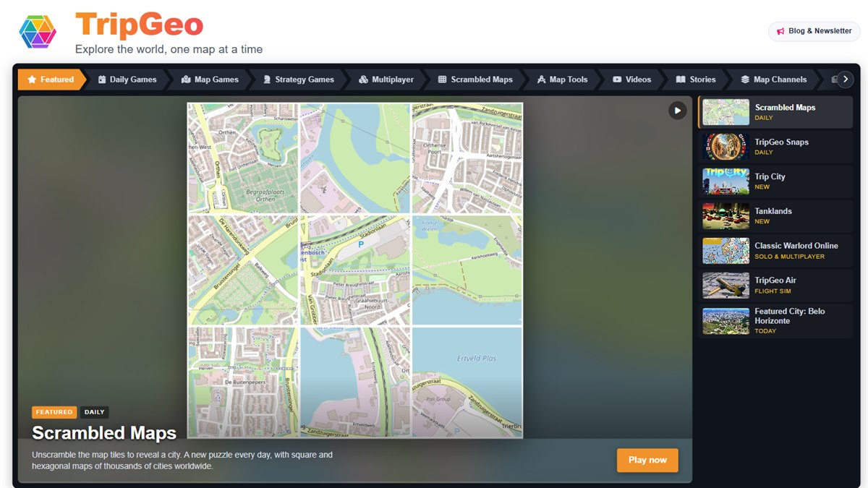Viewport: 868px width, 488px height.
Task: Click map tile with De Harendonkweg
Action: pos(243,270)
